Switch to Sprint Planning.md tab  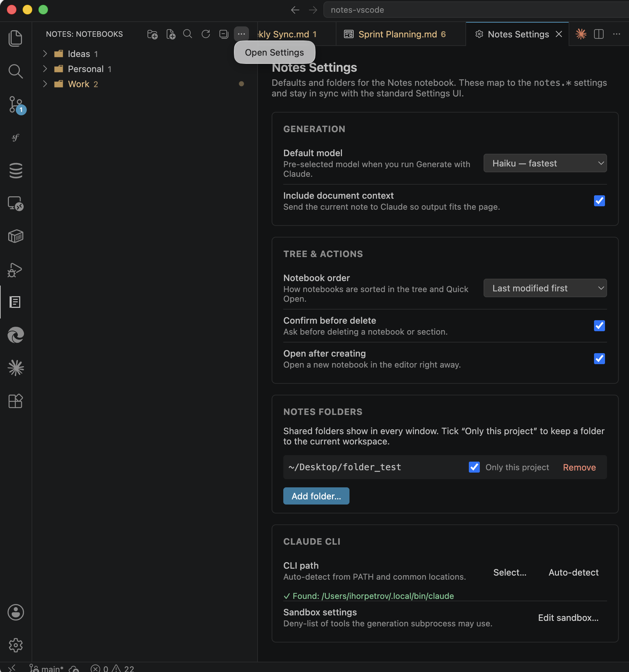tap(401, 34)
